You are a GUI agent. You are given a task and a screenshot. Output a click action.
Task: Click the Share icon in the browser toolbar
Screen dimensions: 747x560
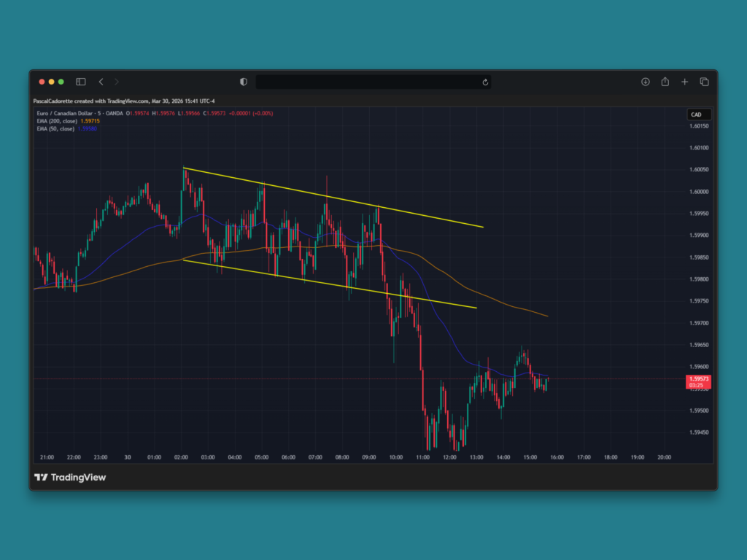click(665, 82)
